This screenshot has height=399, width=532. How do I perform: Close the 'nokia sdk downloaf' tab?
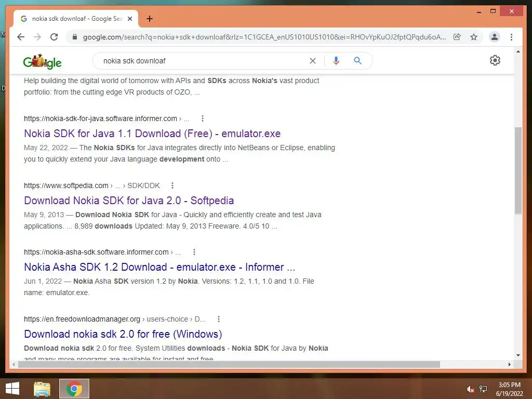pos(129,19)
